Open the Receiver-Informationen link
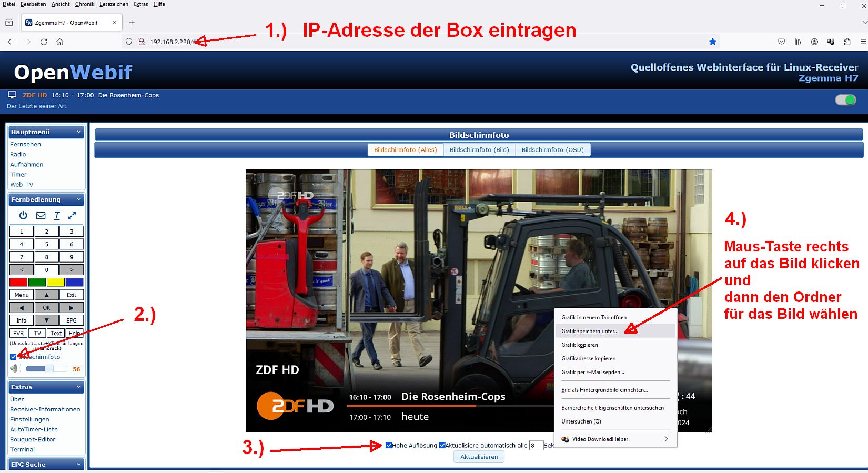868x473 pixels. coord(45,409)
